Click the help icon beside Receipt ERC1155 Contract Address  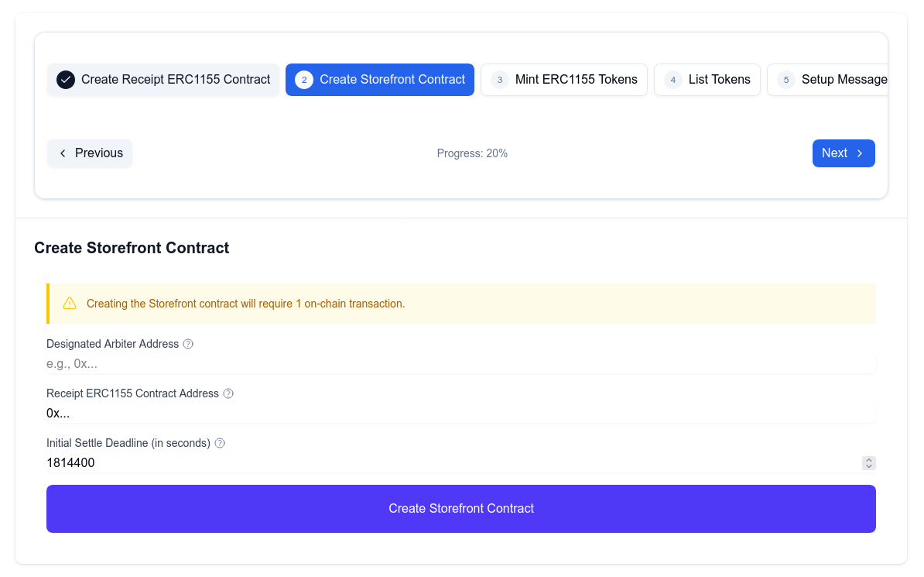tap(228, 393)
